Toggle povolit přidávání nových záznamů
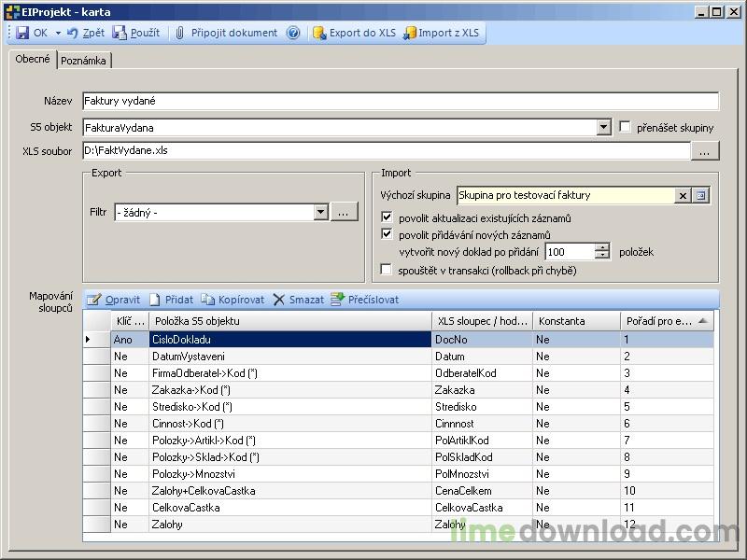 (x=387, y=234)
